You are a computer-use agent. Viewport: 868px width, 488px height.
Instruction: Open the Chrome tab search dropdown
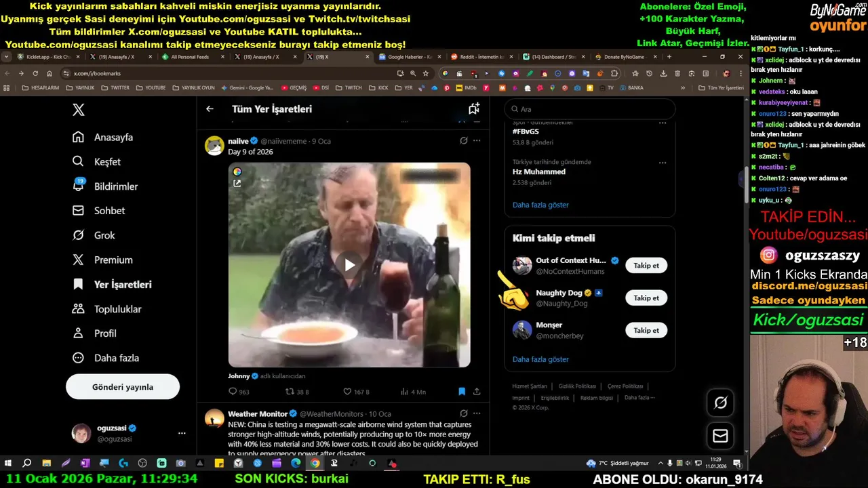pyautogui.click(x=7, y=57)
